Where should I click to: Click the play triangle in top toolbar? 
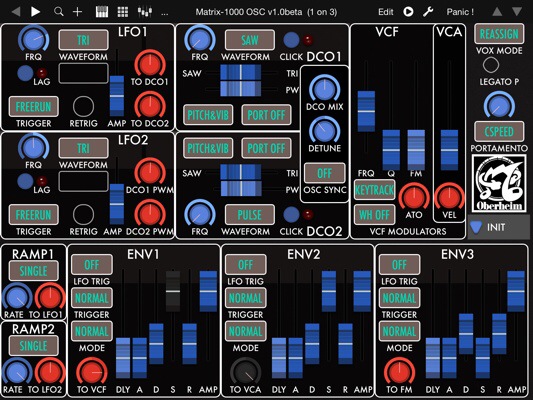click(35, 12)
